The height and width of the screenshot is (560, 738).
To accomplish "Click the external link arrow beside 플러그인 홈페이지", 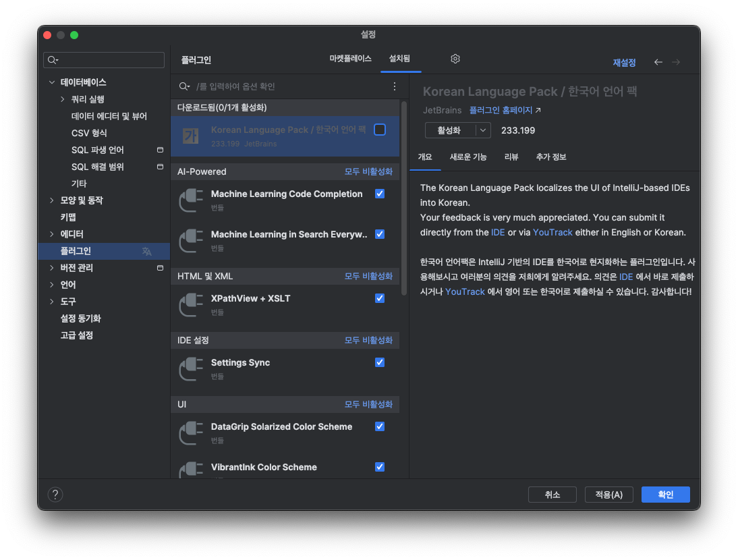I will click(538, 110).
